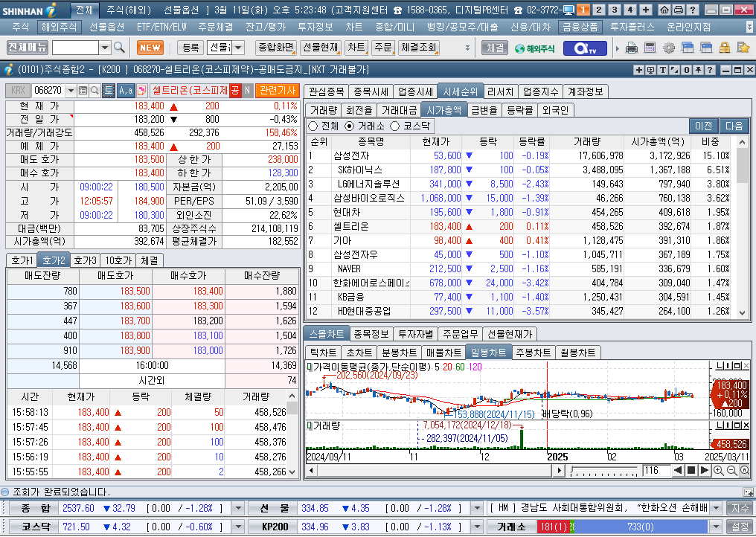
Task: Click the 전체메뉴 button
Action: pyautogui.click(x=28, y=48)
